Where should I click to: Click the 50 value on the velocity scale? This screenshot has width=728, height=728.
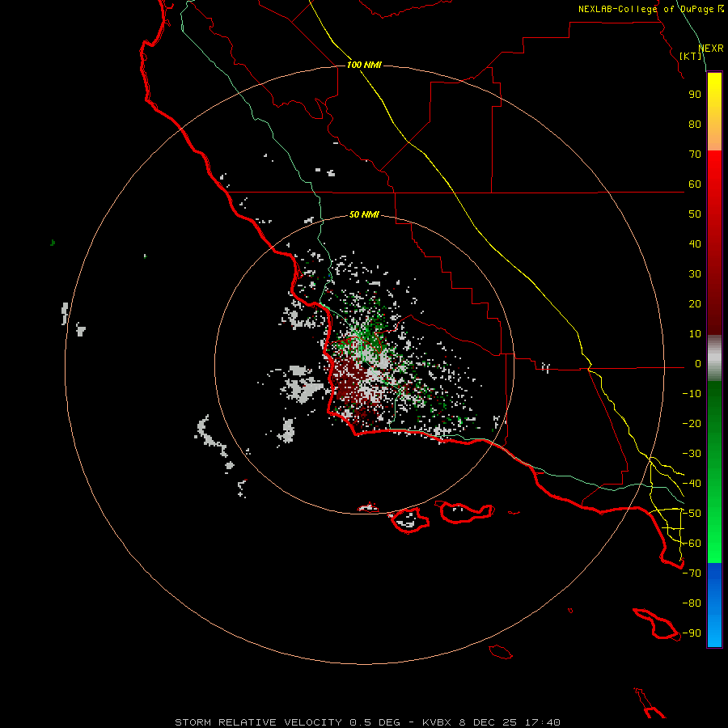(x=695, y=214)
